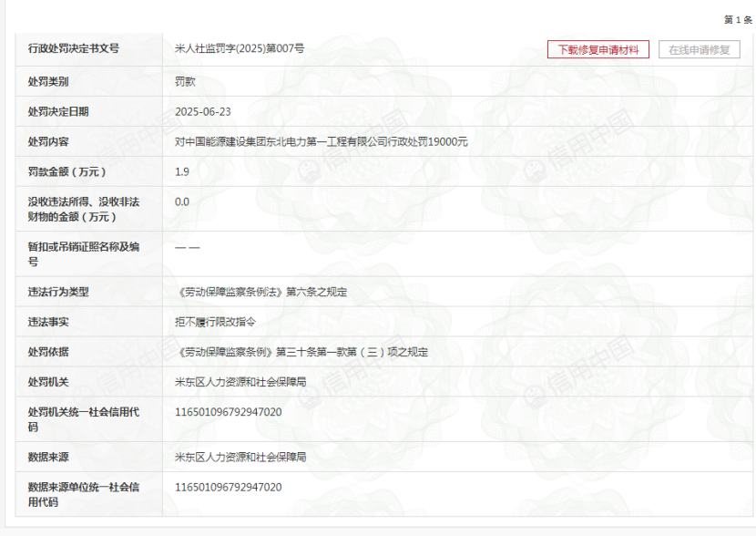This screenshot has height=536, width=756.
Task: Click the violation fact 拒不履行限改指令
Action: 216,322
